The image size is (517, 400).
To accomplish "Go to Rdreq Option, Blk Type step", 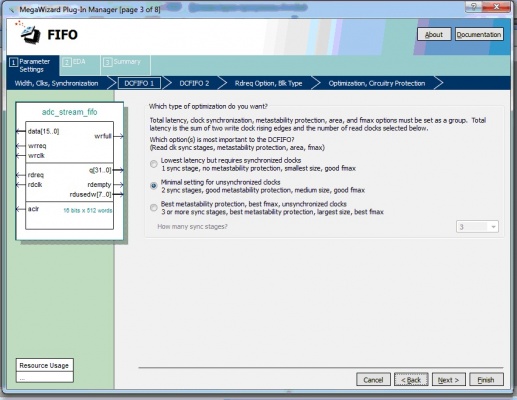I will [268, 83].
